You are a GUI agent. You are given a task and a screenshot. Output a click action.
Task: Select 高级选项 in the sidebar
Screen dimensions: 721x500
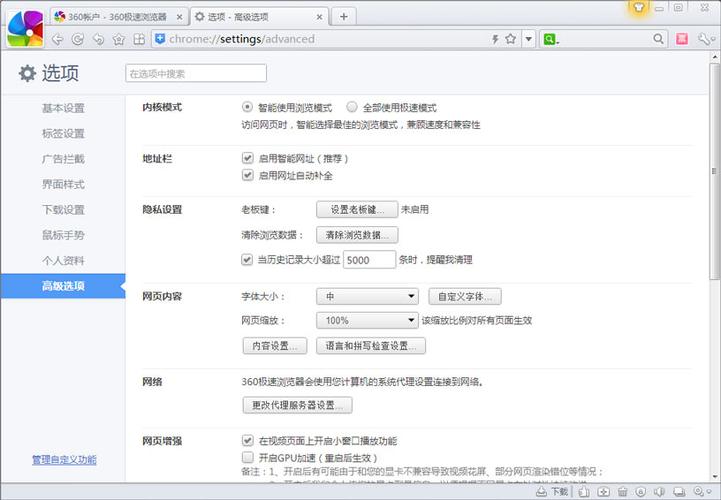tap(63, 286)
